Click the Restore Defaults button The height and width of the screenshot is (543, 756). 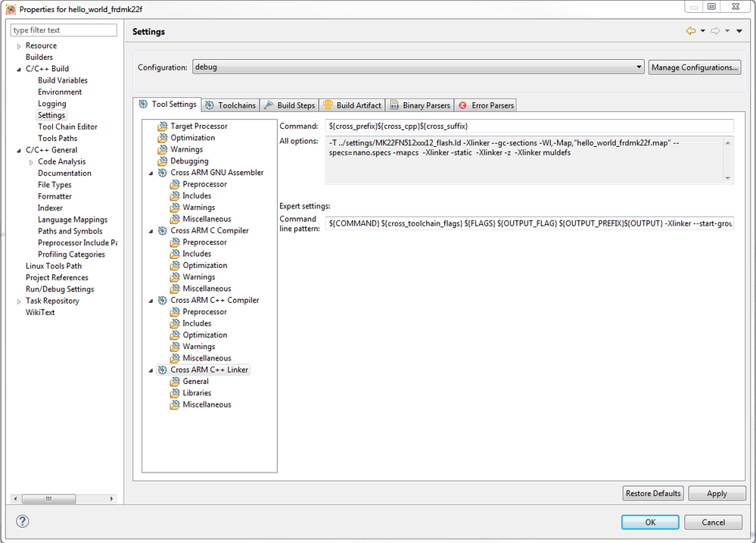tap(653, 493)
